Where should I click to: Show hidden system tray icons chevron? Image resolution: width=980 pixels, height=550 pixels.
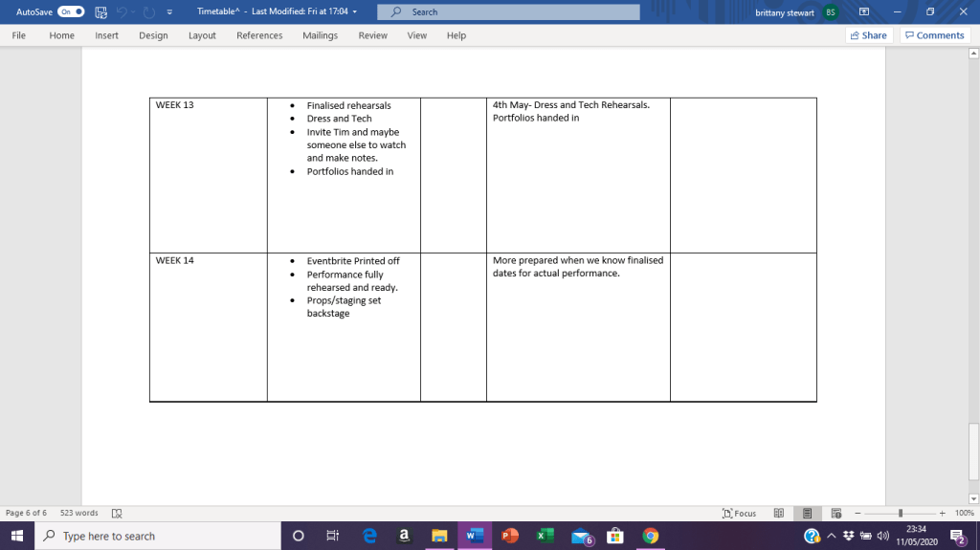(x=832, y=536)
